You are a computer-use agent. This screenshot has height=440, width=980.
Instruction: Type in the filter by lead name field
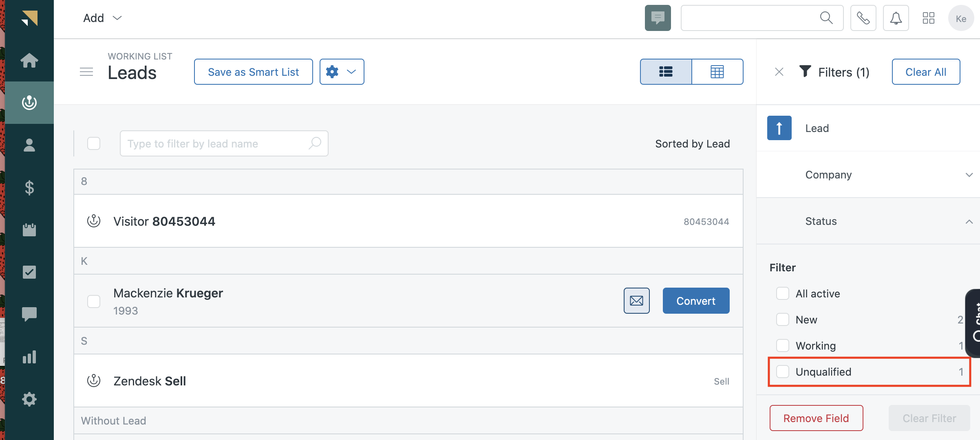pos(222,144)
